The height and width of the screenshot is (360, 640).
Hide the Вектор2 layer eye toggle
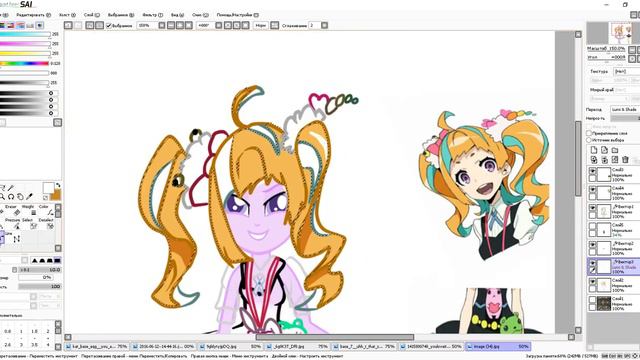pos(592,245)
